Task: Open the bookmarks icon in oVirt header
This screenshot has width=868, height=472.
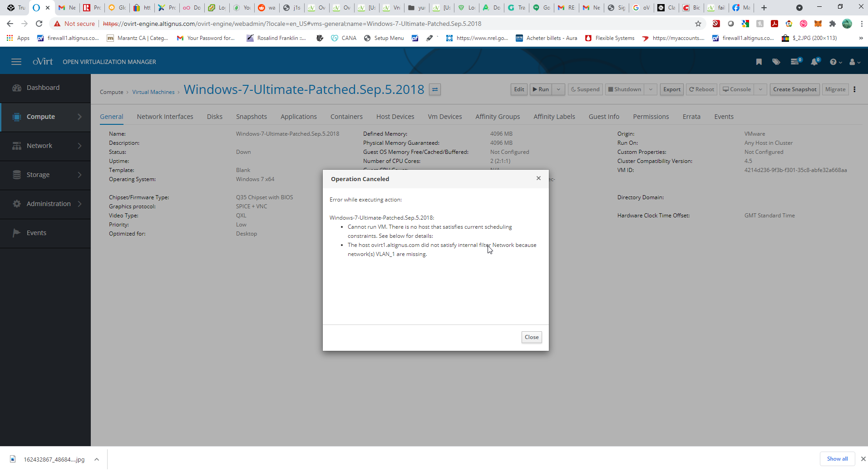Action: (759, 62)
